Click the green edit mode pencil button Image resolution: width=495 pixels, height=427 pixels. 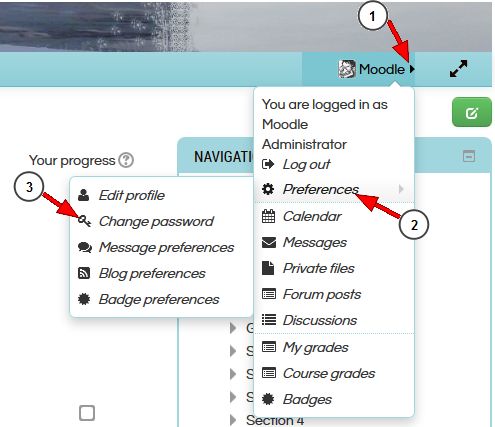pos(472,112)
